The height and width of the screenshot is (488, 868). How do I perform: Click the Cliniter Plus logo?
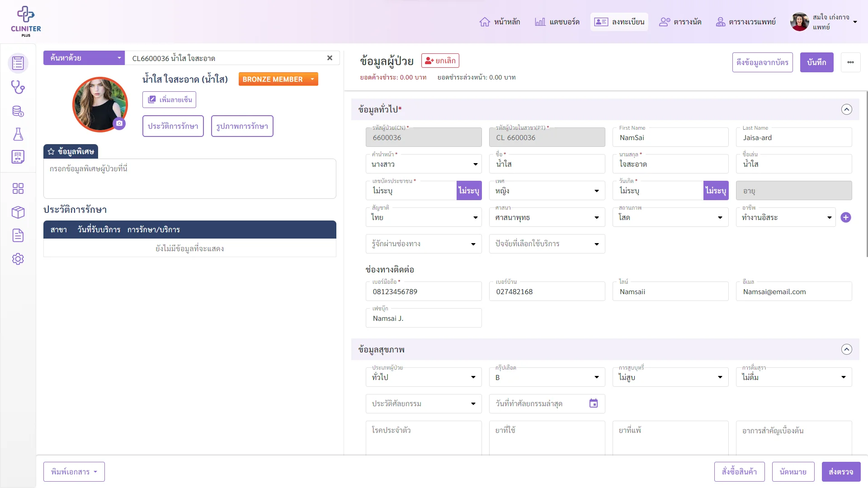coord(26,21)
